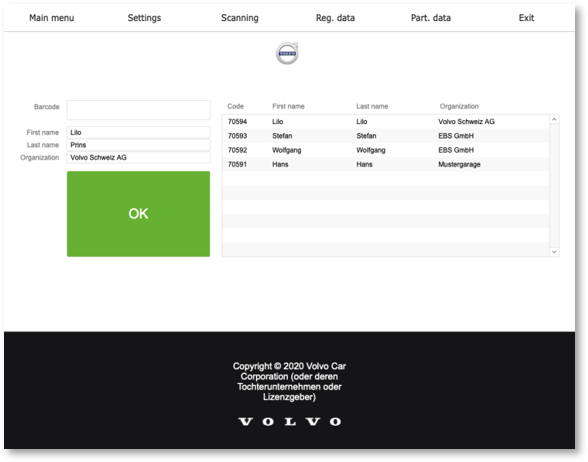Image resolution: width=588 pixels, height=462 pixels.
Task: Click the green OK button
Action: [x=138, y=214]
